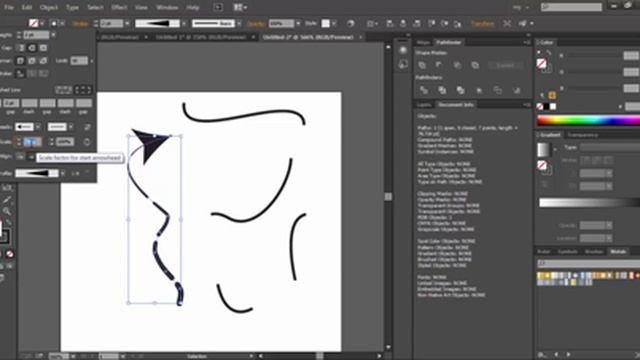
Task: Open the Profile dropdown in the Stroke panel
Action: pos(62,173)
